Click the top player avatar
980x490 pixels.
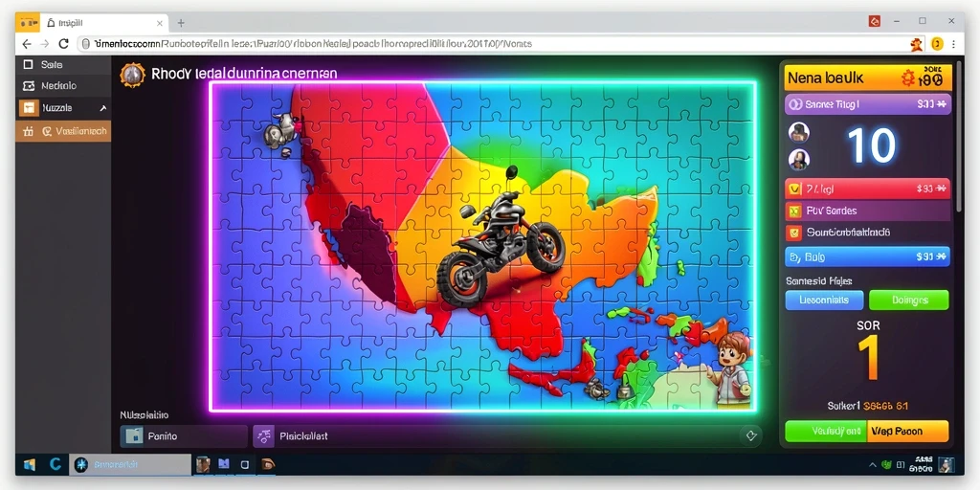pyautogui.click(x=799, y=132)
